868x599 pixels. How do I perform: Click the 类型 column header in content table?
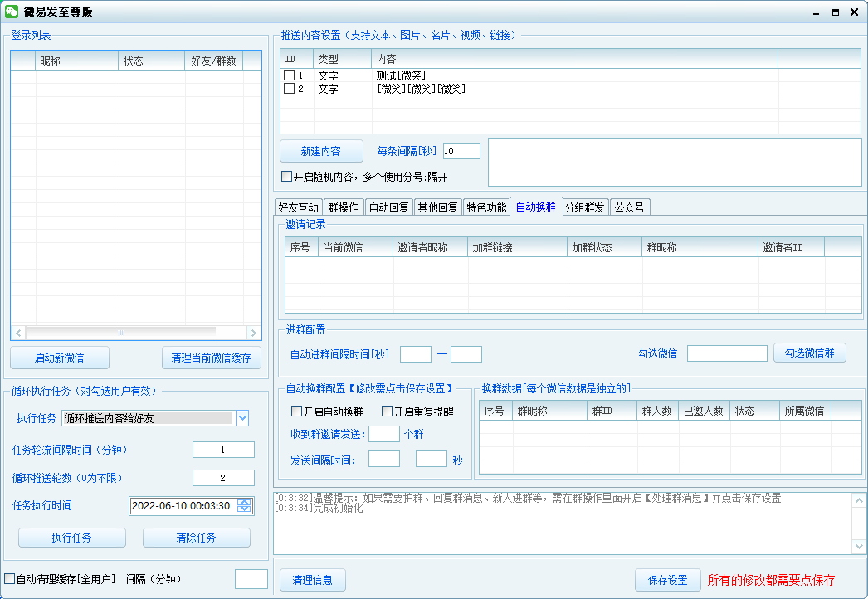(x=342, y=59)
